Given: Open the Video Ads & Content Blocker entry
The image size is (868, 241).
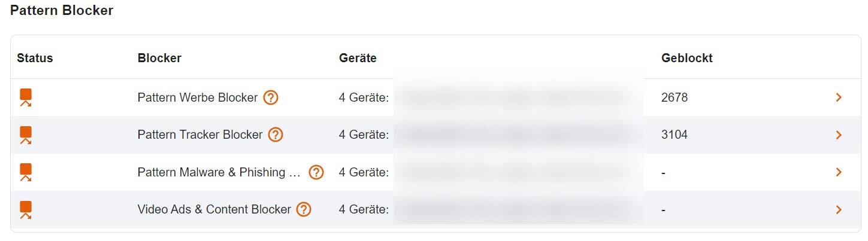Looking at the screenshot, I should point(214,209).
